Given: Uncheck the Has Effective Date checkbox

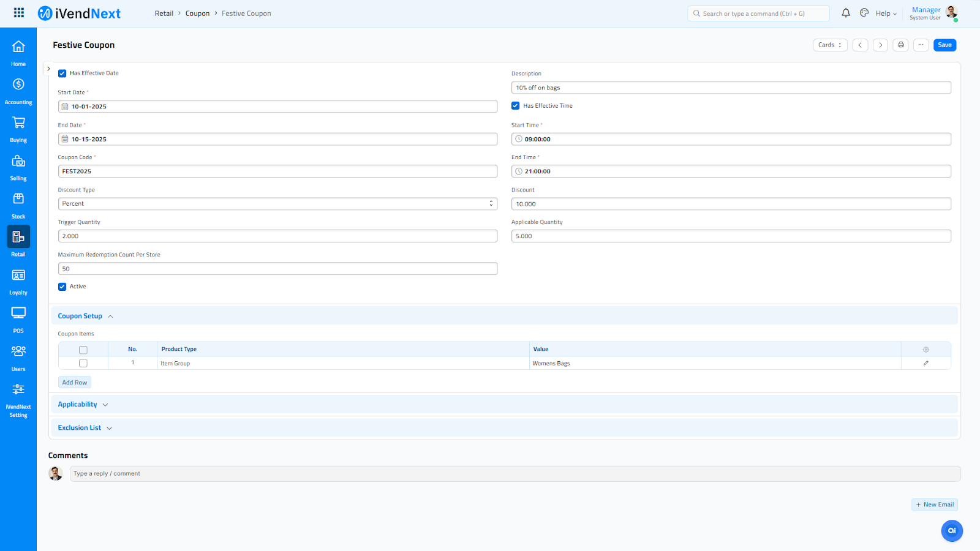Looking at the screenshot, I should click(x=62, y=73).
